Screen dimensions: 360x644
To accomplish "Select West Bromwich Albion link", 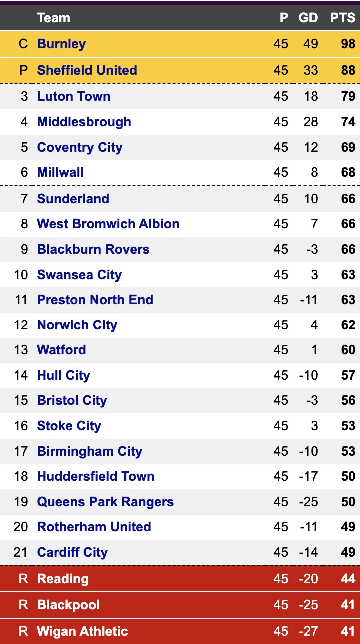I will 108,224.
